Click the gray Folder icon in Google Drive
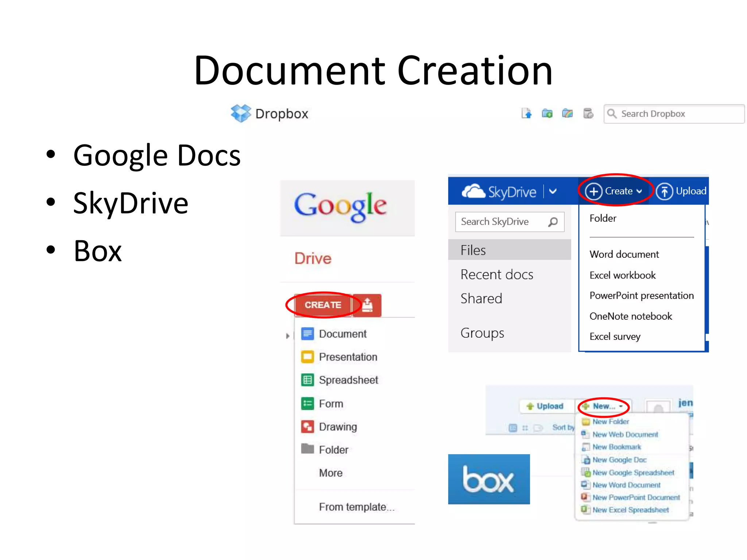Viewport: 747px width, 560px height. 307,449
